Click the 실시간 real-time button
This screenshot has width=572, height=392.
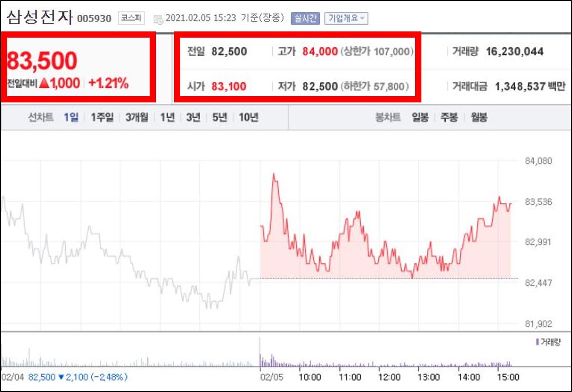[x=306, y=19]
